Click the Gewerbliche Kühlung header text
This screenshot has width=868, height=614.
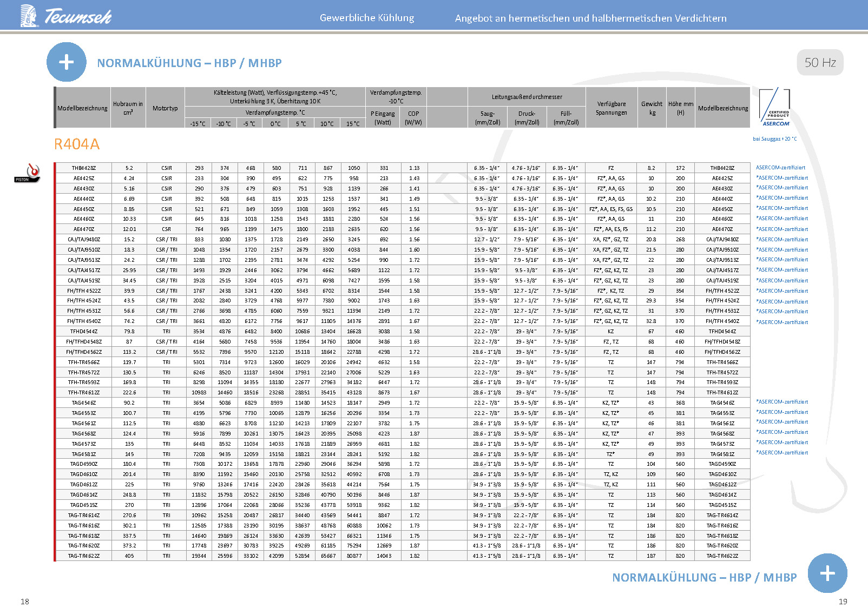point(367,18)
